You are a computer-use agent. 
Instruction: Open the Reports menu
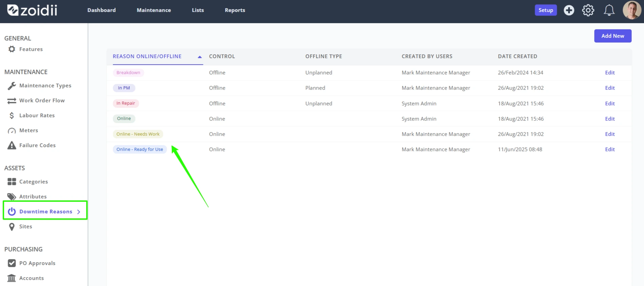click(235, 10)
